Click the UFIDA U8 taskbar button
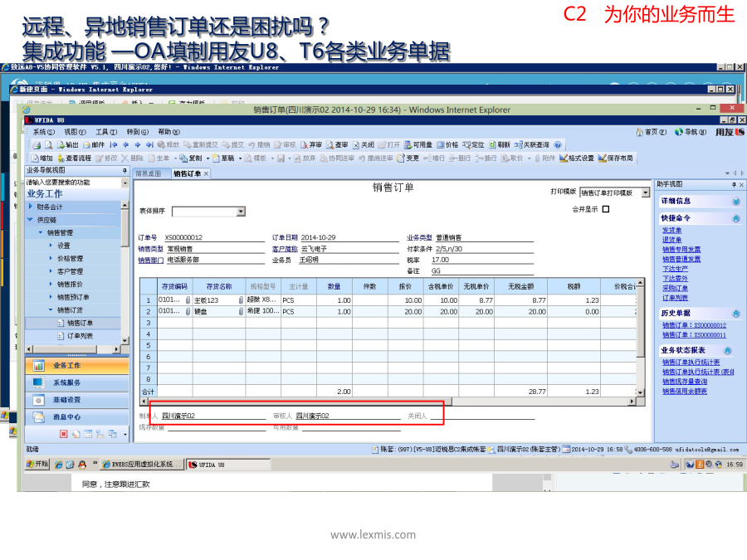The width and height of the screenshot is (747, 560). (227, 465)
